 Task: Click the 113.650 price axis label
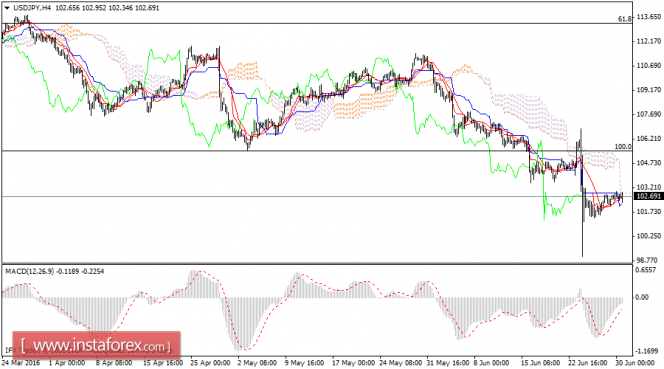click(649, 17)
